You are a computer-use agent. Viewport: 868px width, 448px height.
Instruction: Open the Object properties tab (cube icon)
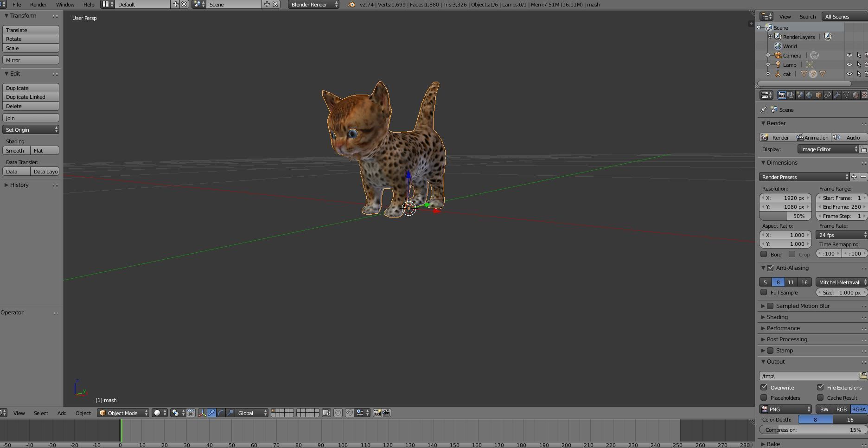click(x=818, y=95)
